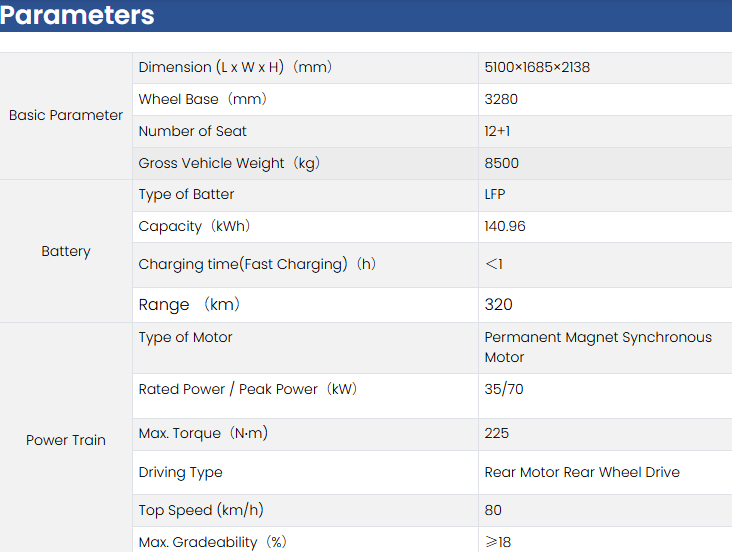Click the Top Speed value 80
The height and width of the screenshot is (552, 732).
pyautogui.click(x=493, y=511)
